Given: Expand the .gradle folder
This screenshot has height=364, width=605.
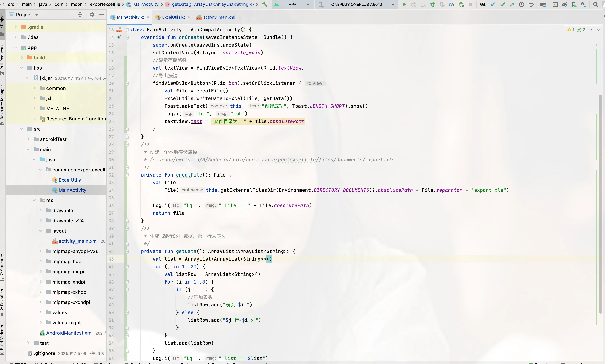Looking at the screenshot, I should click(16, 27).
